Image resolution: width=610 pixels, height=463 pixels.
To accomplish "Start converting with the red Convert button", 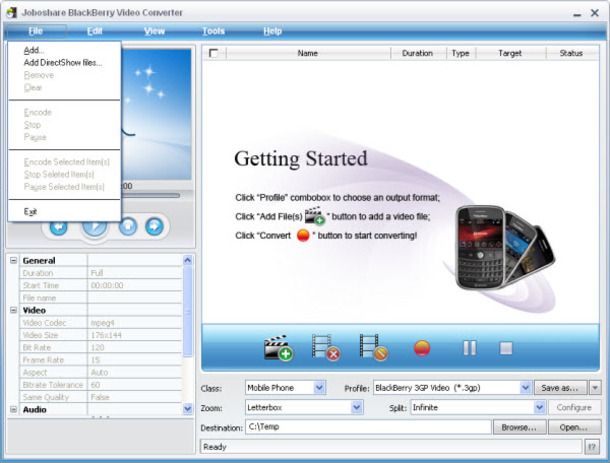I will click(x=422, y=348).
